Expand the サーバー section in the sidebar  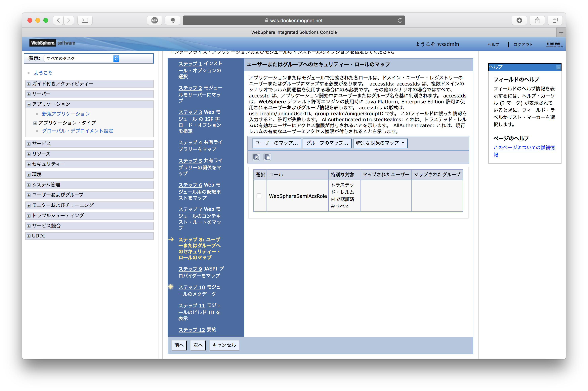click(x=28, y=94)
